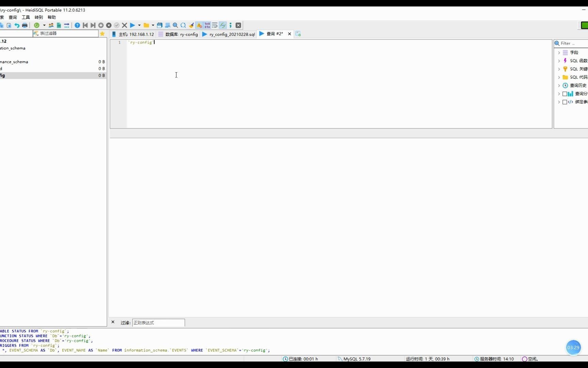Enable the 绑定参数 checkbox

tap(565, 102)
